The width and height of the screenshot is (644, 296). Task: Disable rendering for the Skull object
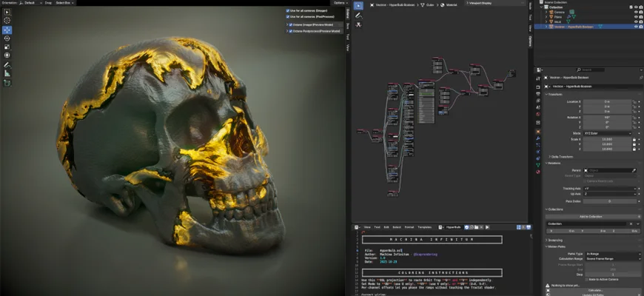(x=641, y=21)
